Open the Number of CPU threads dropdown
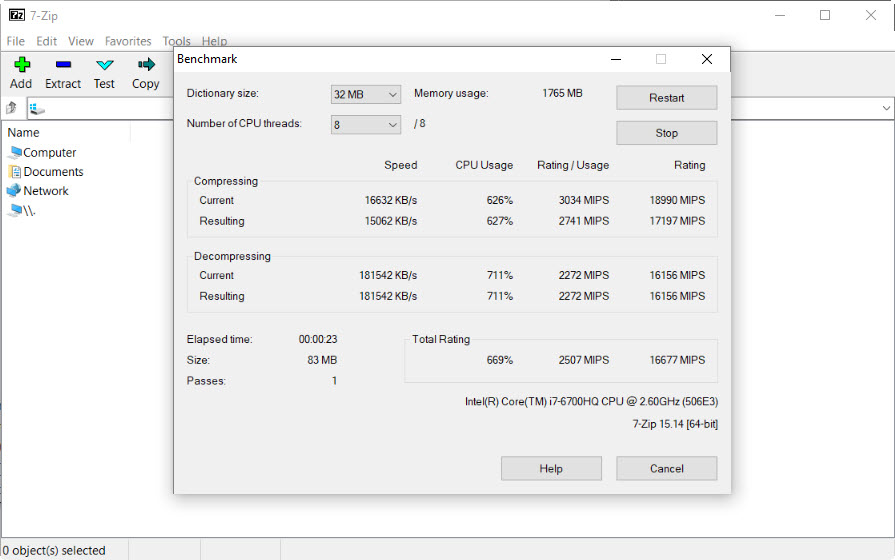895x560 pixels. tap(365, 124)
